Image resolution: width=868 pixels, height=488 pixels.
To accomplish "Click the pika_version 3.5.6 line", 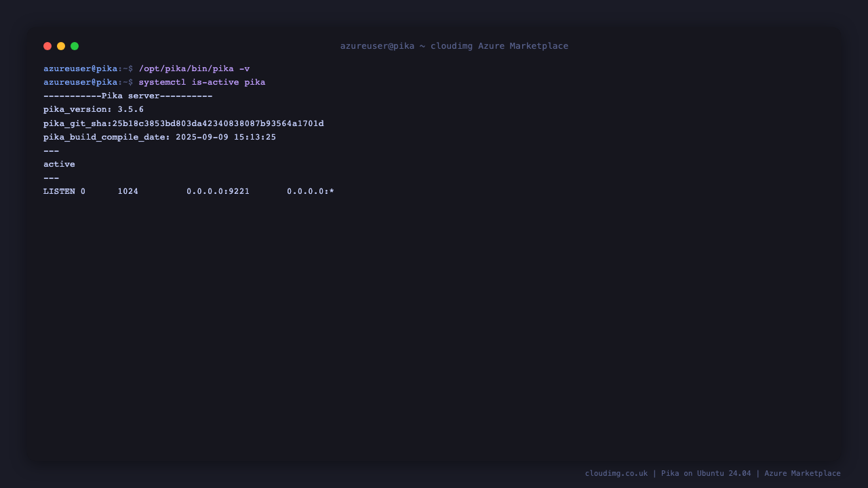I will pos(94,109).
